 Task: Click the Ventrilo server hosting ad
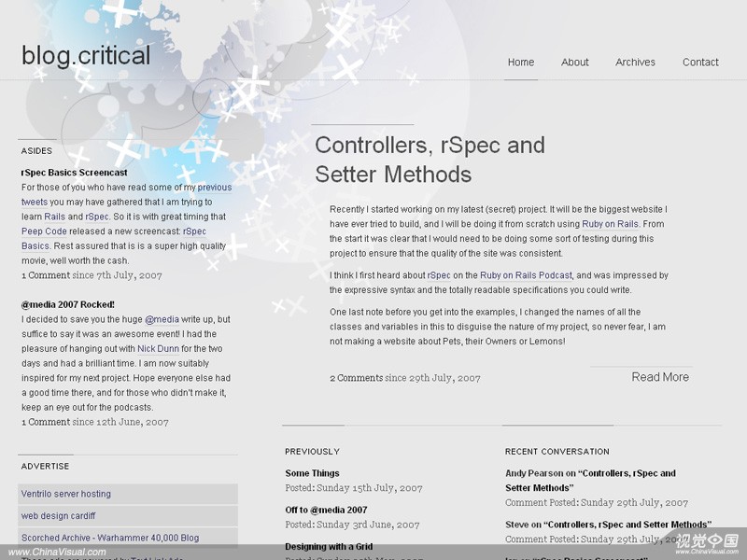pyautogui.click(x=128, y=494)
